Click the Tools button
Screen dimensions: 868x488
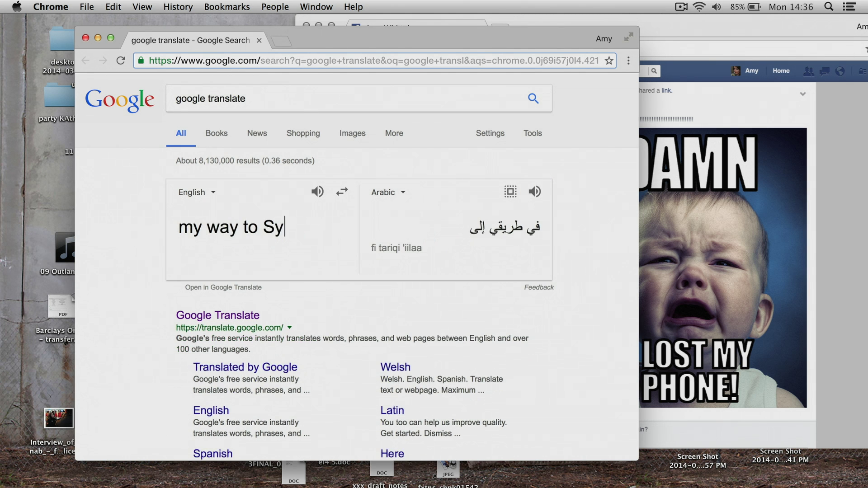click(533, 133)
